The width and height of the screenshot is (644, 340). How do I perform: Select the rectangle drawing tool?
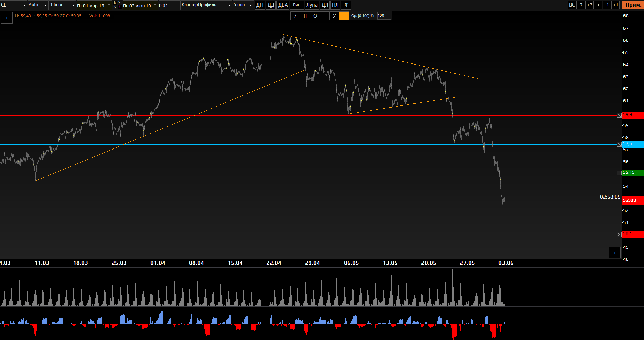(x=305, y=16)
